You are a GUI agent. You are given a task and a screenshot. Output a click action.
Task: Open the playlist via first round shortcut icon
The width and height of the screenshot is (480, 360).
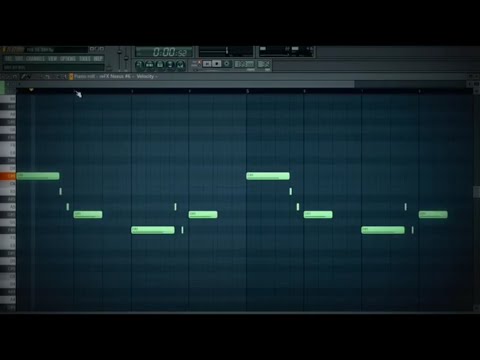coord(140,64)
